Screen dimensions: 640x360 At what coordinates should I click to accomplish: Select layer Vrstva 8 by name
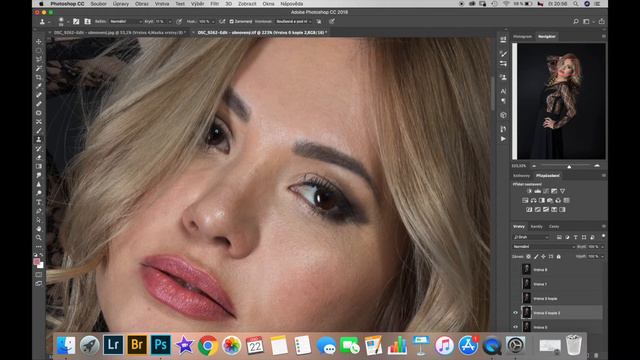pos(540,270)
